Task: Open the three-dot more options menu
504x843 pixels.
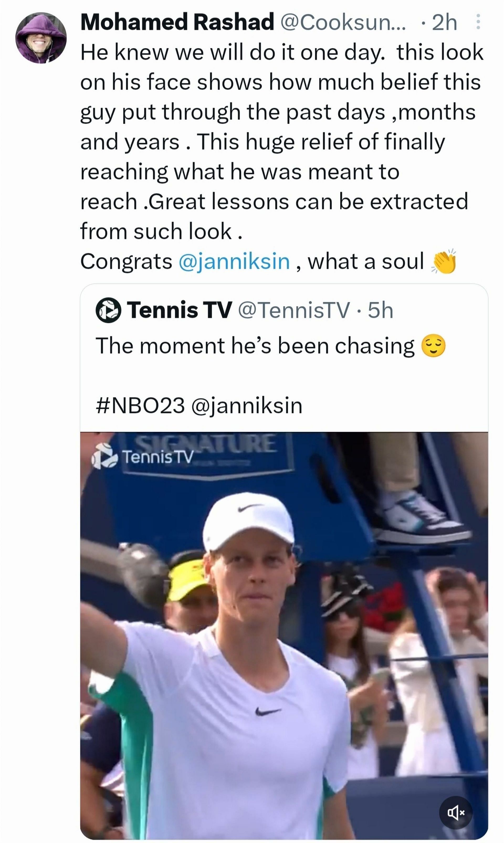Action: [478, 22]
